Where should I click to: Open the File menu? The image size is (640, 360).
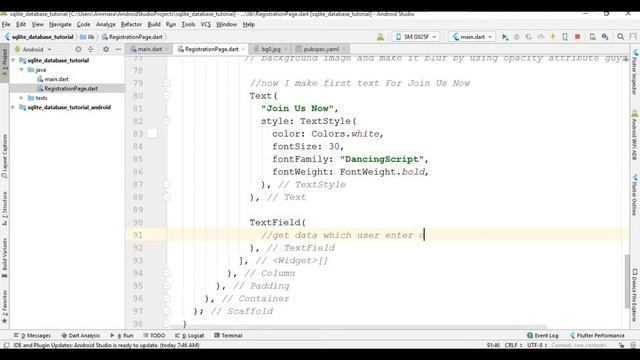pyautogui.click(x=6, y=24)
